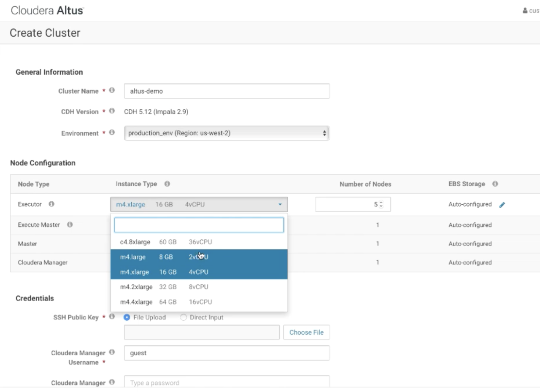Image resolution: width=540 pixels, height=392 pixels.
Task: Select the File Upload radio option
Action: (x=127, y=317)
